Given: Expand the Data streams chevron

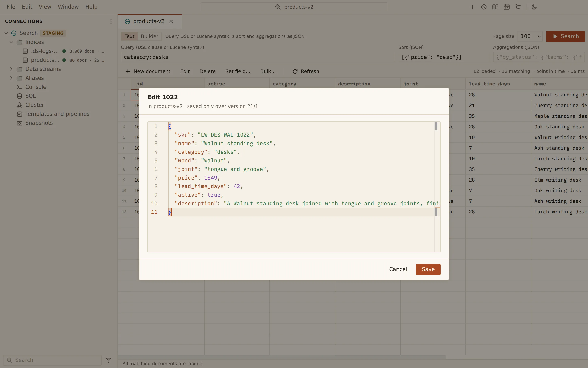Looking at the screenshot, I should coord(11,69).
